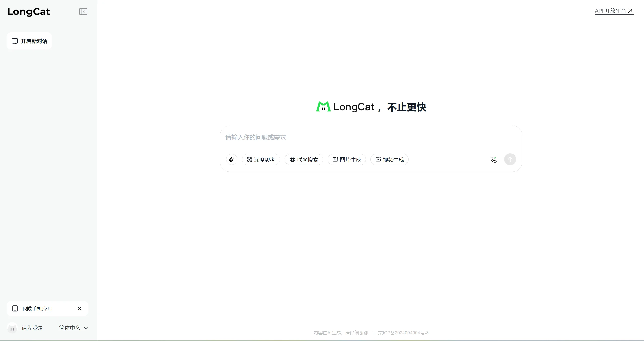Open 下载手机应用 download option
This screenshot has width=644, height=341.
[37, 309]
